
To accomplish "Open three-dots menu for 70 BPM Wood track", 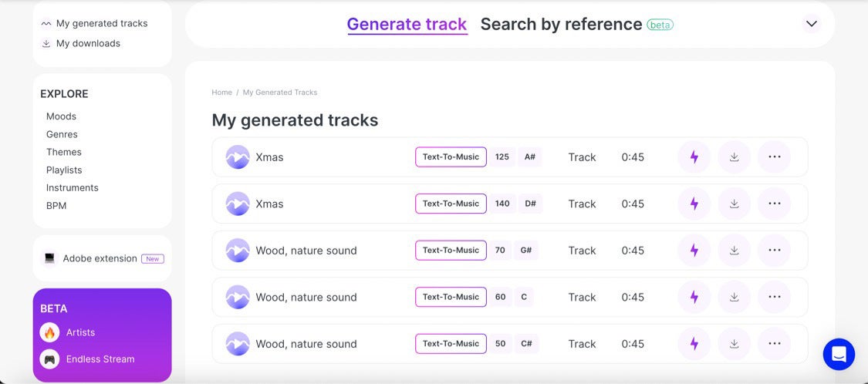I will coord(774,251).
